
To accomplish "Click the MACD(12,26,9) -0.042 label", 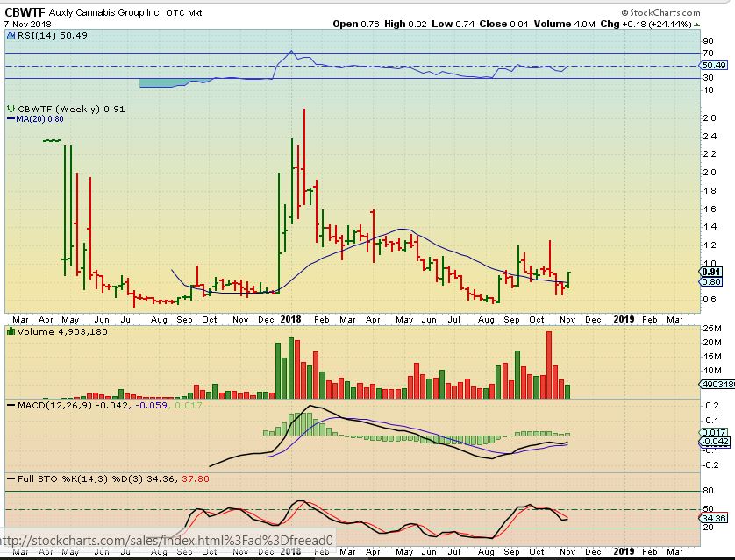I will coord(72,405).
